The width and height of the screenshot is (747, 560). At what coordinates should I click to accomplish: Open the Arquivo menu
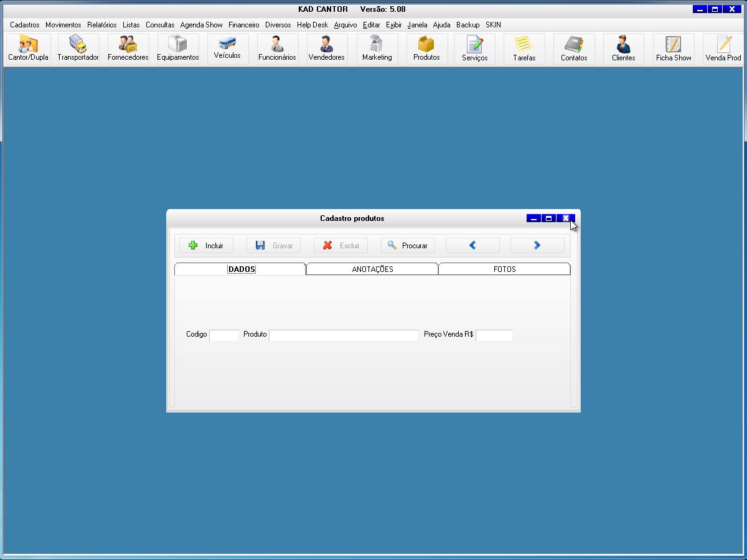point(345,25)
